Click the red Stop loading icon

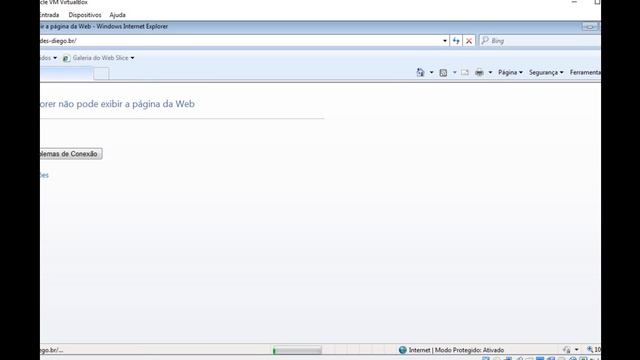(469, 41)
